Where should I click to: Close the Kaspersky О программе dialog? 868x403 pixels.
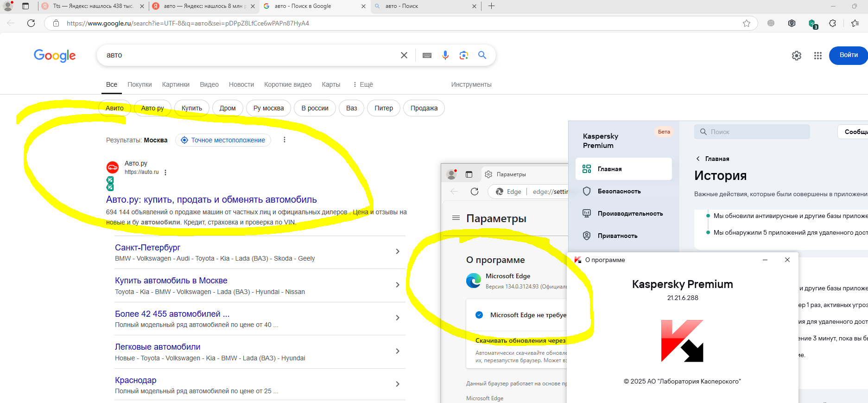click(x=787, y=260)
